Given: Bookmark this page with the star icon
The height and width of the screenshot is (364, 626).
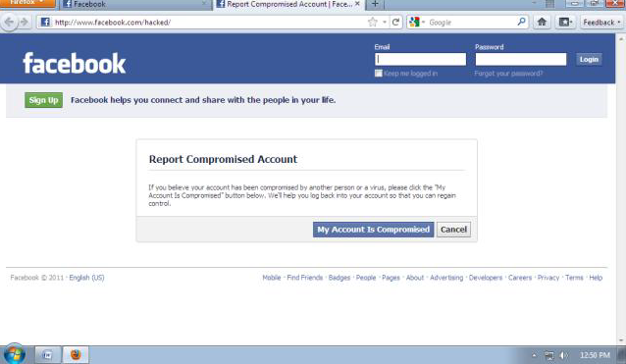Looking at the screenshot, I should 373,22.
